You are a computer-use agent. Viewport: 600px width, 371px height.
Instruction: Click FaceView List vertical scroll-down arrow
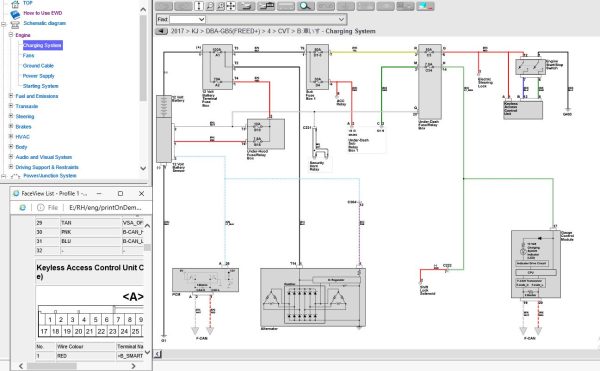(147, 352)
